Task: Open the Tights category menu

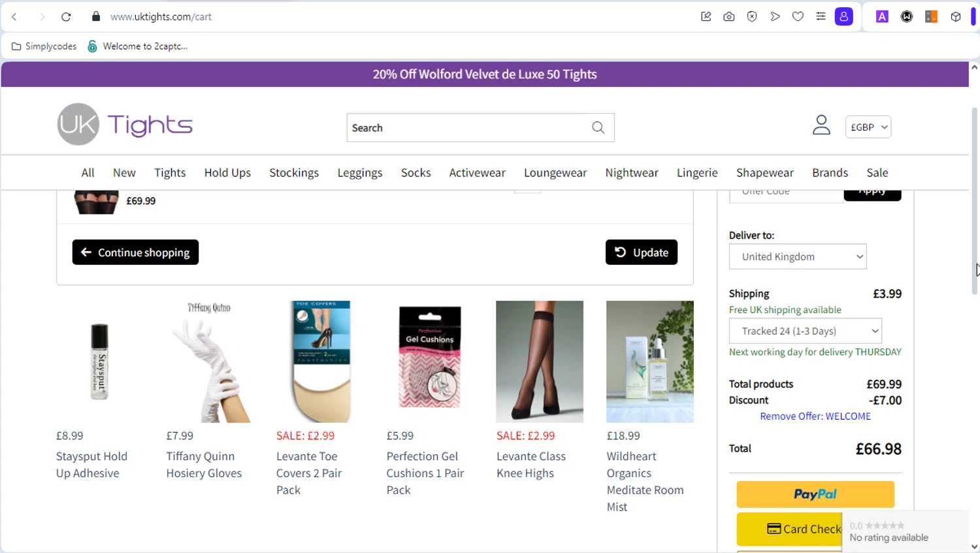Action: (x=170, y=173)
